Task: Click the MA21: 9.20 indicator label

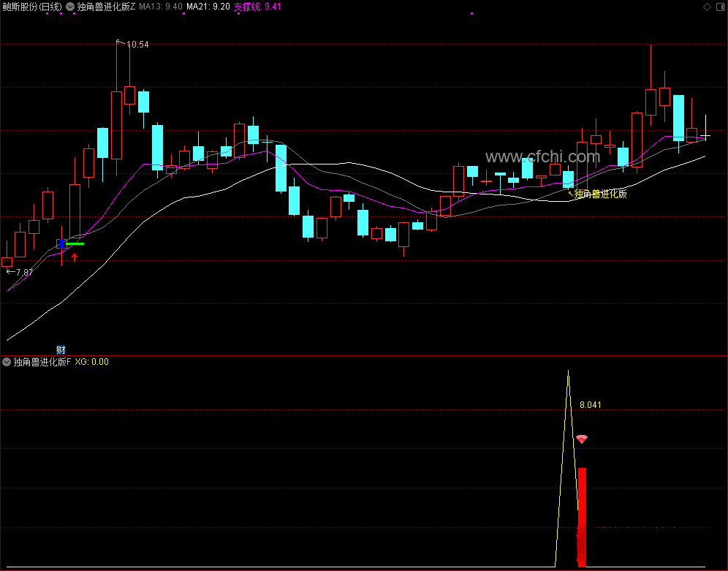Action: pyautogui.click(x=208, y=7)
